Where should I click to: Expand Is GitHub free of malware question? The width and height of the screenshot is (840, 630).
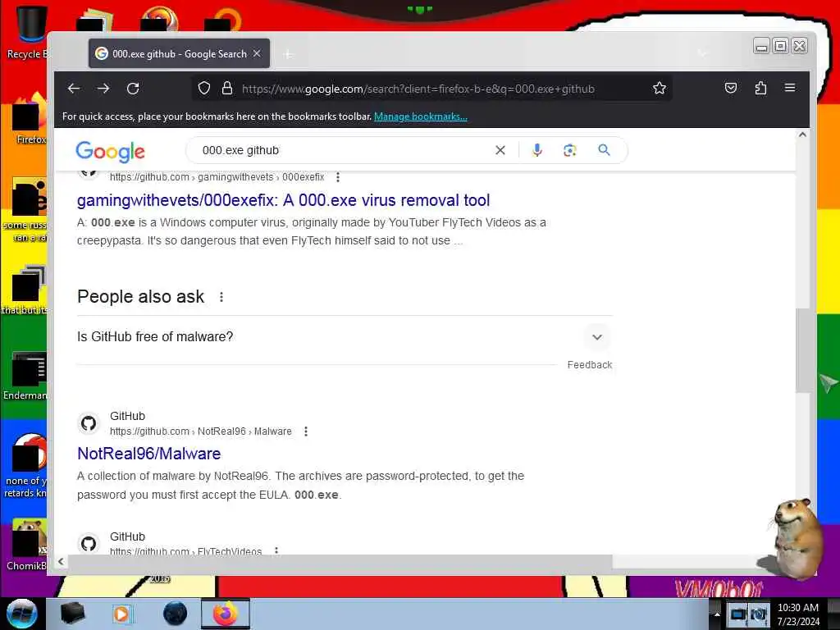pyautogui.click(x=344, y=337)
